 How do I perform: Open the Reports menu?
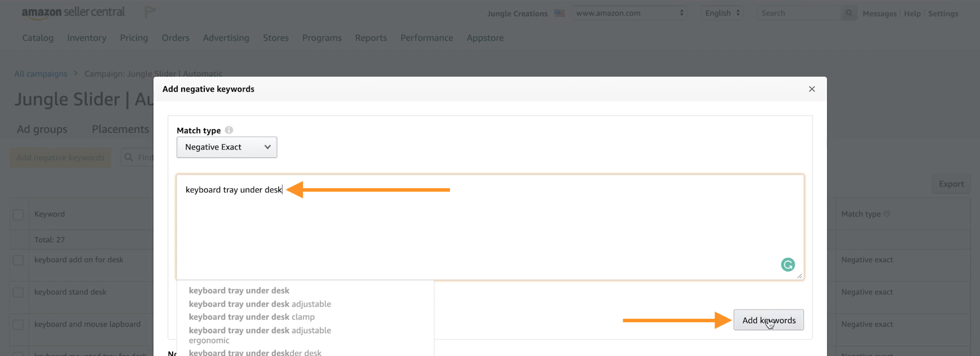coord(371,38)
